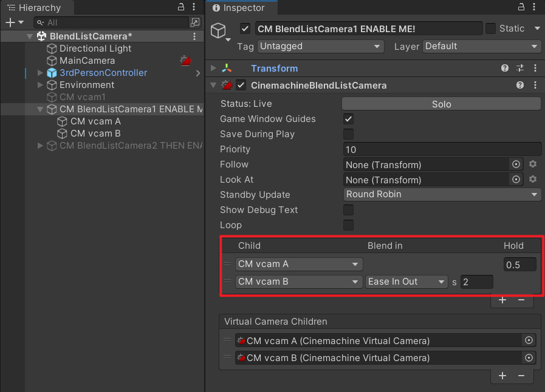Open the Layer dropdown showing Default
Image resolution: width=545 pixels, height=392 pixels.
coord(482,46)
